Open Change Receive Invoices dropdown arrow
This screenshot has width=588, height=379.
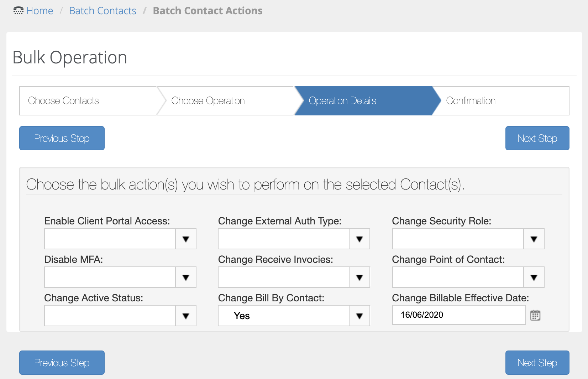point(359,277)
